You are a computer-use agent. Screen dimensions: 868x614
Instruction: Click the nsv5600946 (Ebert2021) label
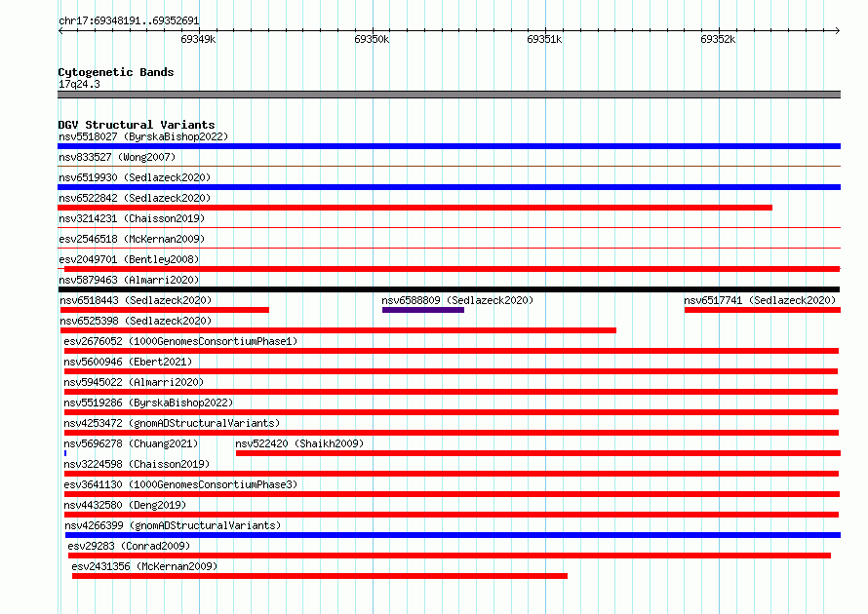pos(128,362)
